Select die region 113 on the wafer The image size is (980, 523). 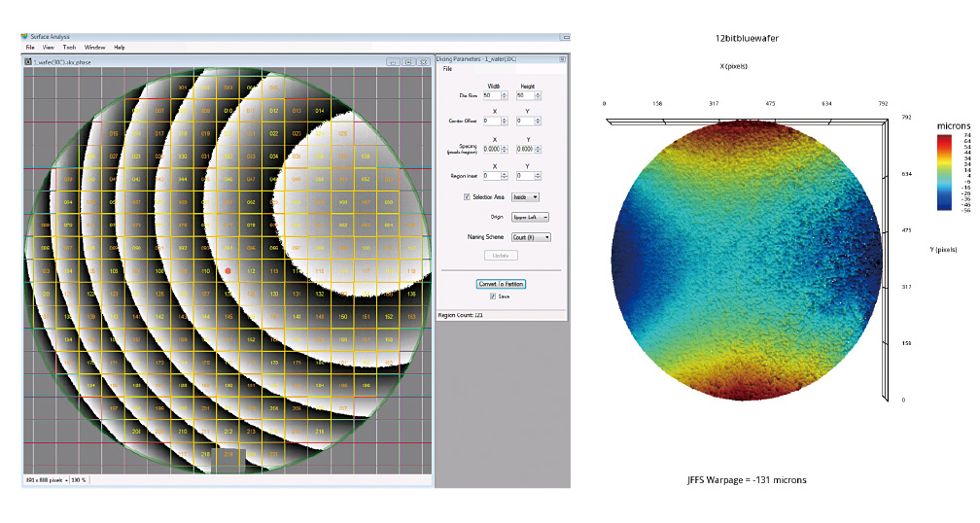coord(274,271)
